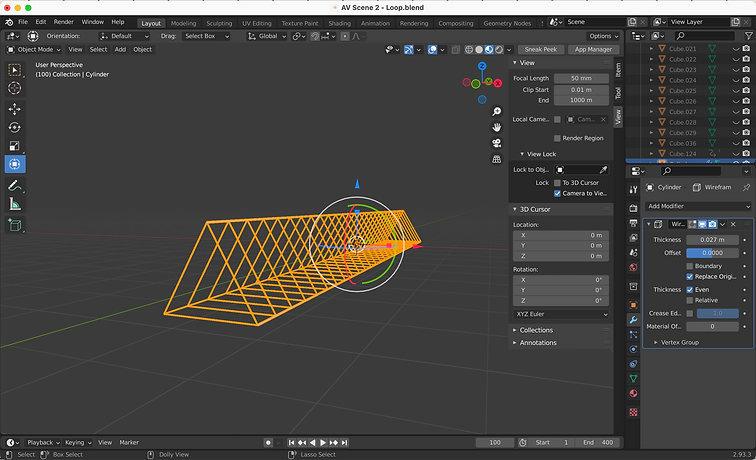Choose the Rotate tool
This screenshot has height=460, width=756.
click(x=15, y=128)
